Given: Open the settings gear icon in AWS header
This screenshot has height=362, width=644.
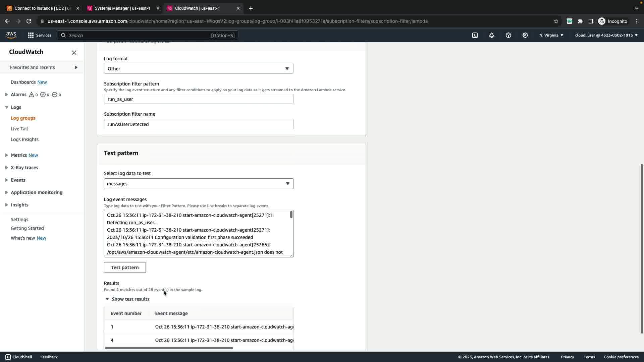Looking at the screenshot, I should 525,35.
